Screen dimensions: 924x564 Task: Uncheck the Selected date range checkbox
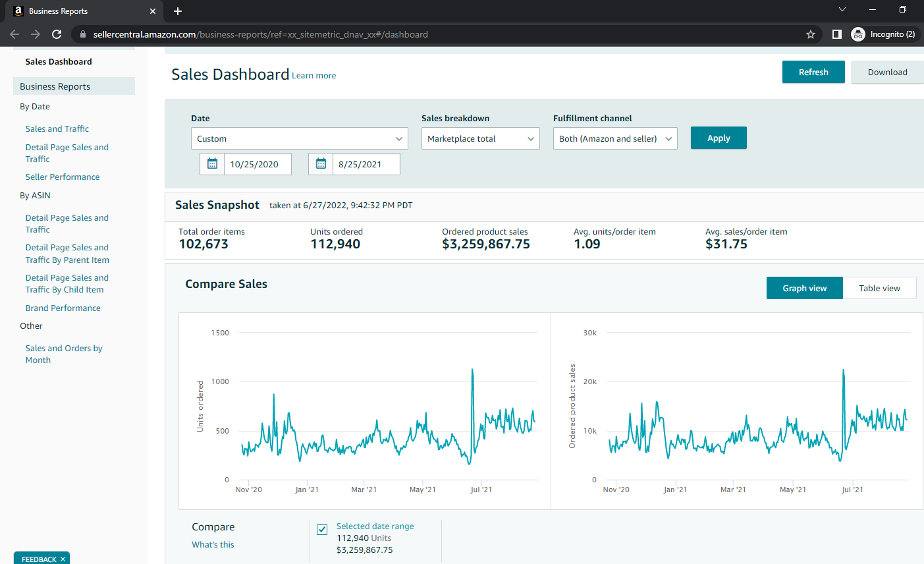tap(322, 530)
